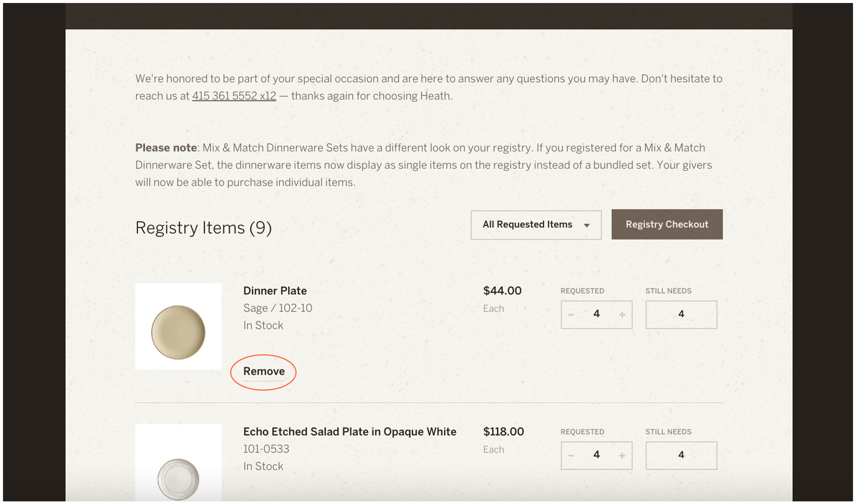Click the $44.00 Dinner Plate price
Image resolution: width=856 pixels, height=504 pixels.
pos(502,291)
